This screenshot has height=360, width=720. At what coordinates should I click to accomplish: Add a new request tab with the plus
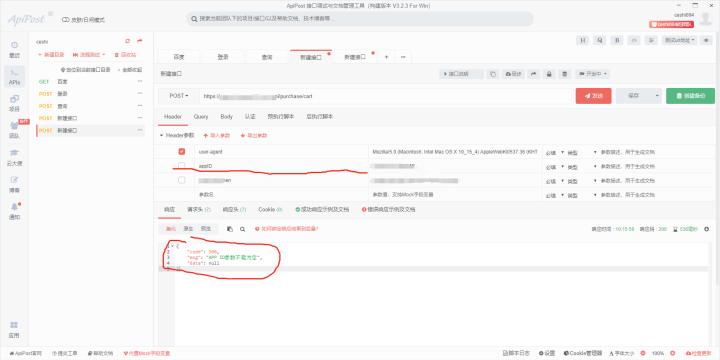[386, 57]
